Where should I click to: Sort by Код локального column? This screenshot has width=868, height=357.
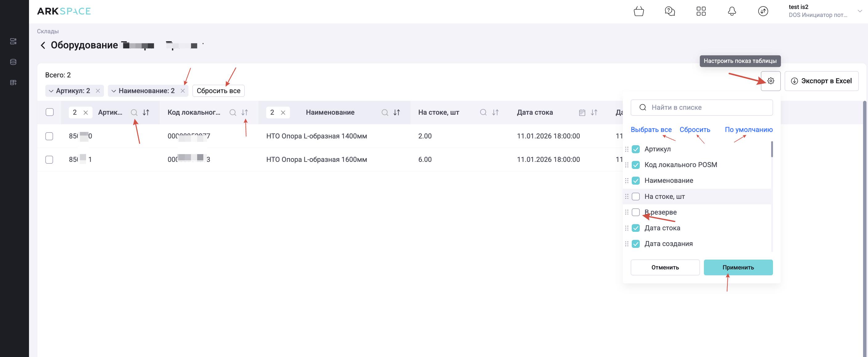click(x=245, y=113)
